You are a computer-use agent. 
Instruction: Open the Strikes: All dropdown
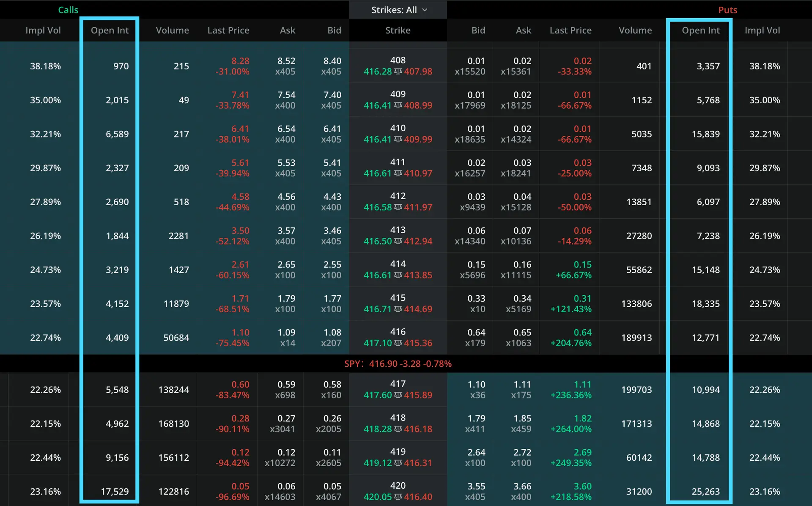(398, 10)
